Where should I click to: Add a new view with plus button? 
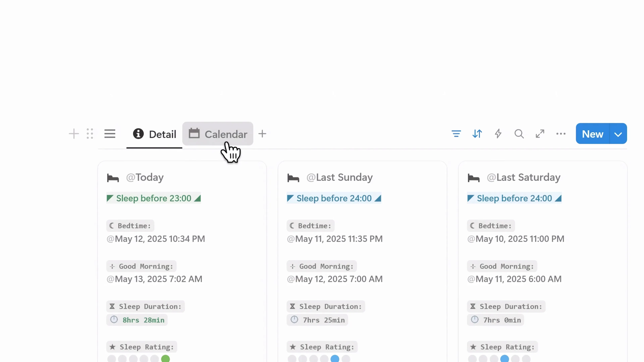click(x=262, y=134)
